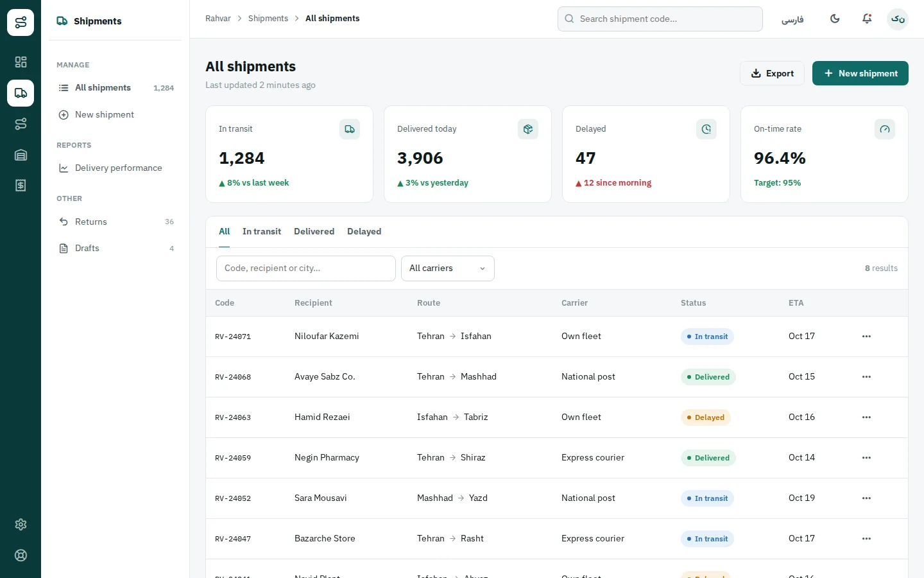The image size is (924, 578).
Task: Open the notifications bell icon
Action: pyautogui.click(x=867, y=19)
